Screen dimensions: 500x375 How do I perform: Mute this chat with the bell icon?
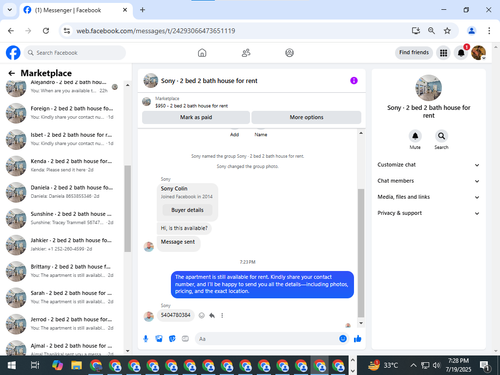pyautogui.click(x=415, y=136)
